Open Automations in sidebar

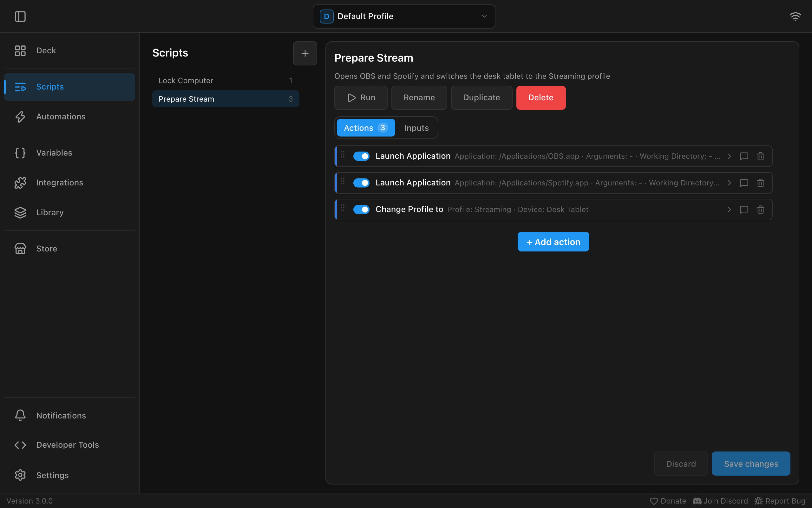click(x=69, y=117)
